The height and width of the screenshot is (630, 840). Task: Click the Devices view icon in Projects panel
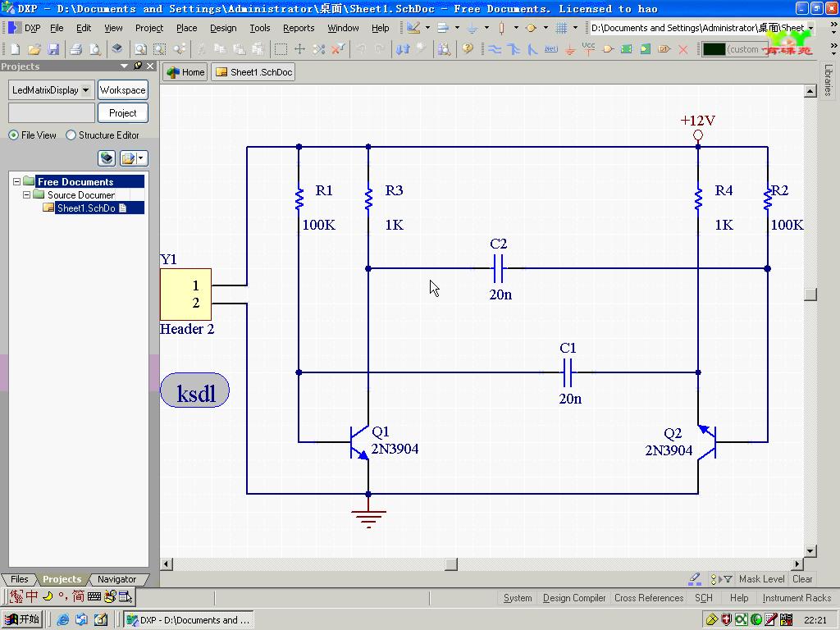tap(107, 158)
